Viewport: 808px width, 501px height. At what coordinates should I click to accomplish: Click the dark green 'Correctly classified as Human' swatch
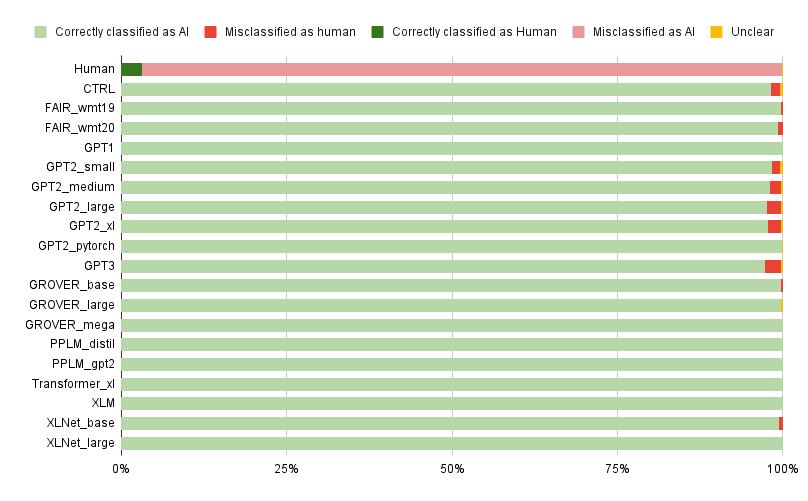coord(377,32)
